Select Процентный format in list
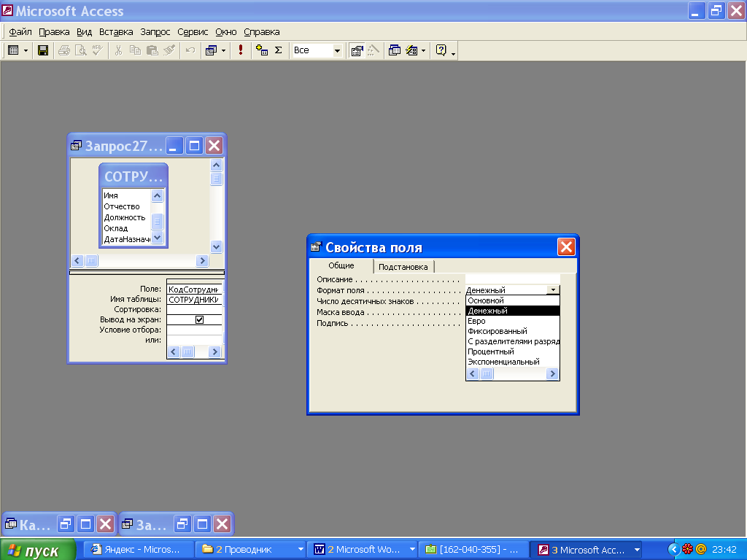 tap(512, 351)
